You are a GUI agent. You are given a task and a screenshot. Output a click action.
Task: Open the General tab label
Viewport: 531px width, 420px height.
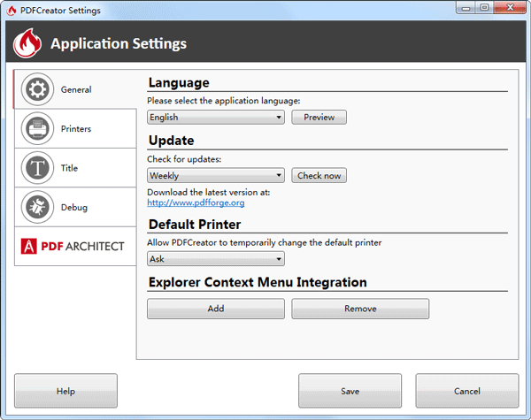click(x=76, y=89)
